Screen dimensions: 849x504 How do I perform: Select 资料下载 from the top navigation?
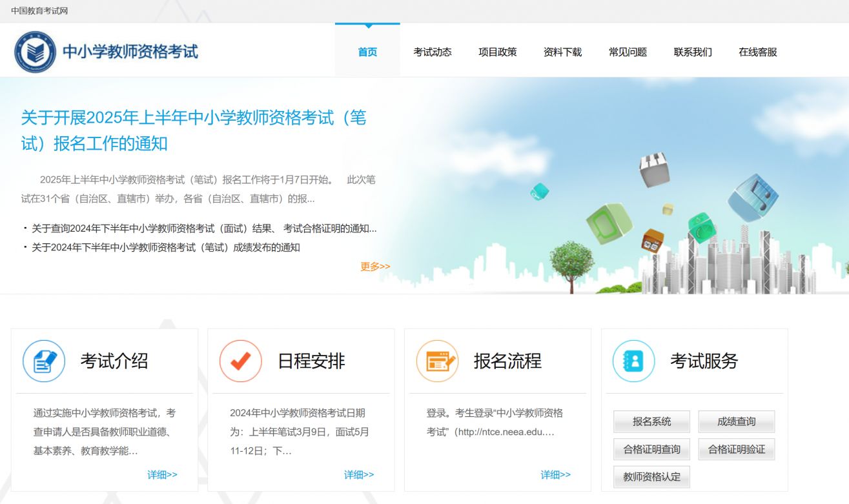[562, 52]
